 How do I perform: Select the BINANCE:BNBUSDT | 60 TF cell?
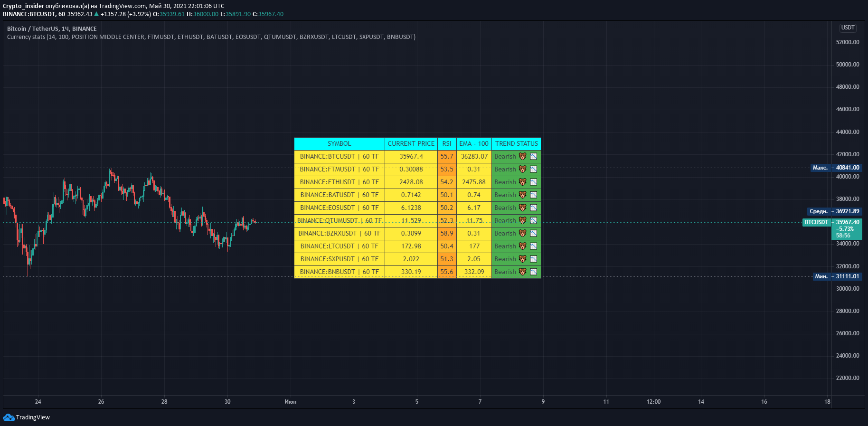(x=340, y=272)
